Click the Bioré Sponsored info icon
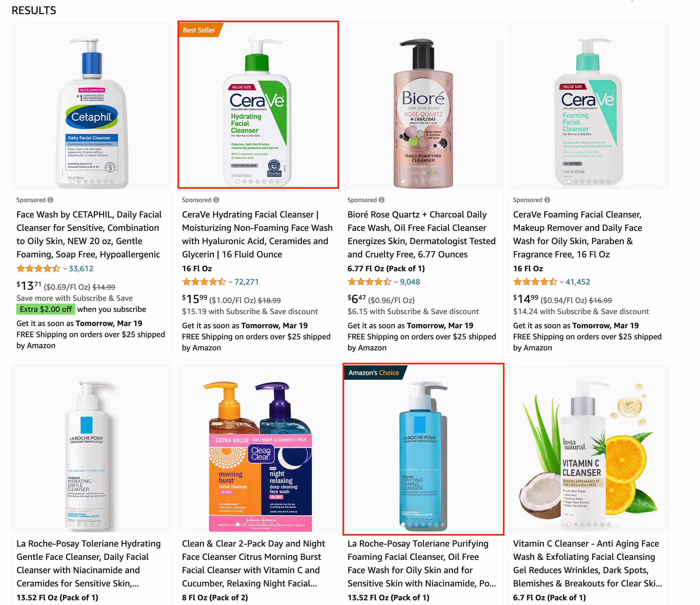700x605 pixels. click(382, 200)
